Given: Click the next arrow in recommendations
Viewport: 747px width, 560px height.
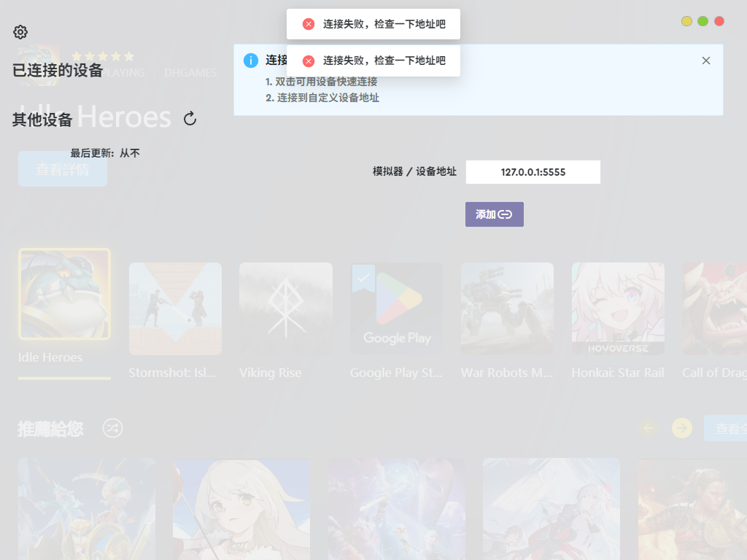Looking at the screenshot, I should [682, 428].
